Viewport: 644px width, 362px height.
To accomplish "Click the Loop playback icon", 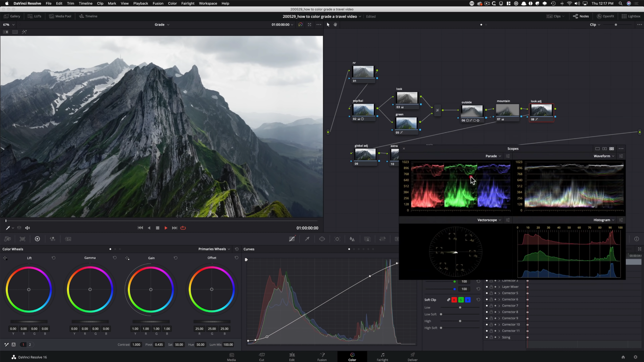I will tap(183, 228).
